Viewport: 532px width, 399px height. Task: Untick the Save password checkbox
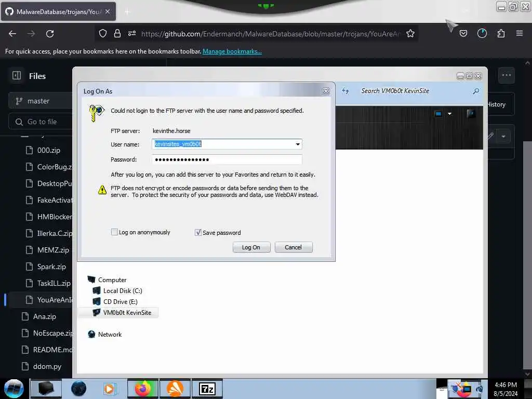point(198,232)
